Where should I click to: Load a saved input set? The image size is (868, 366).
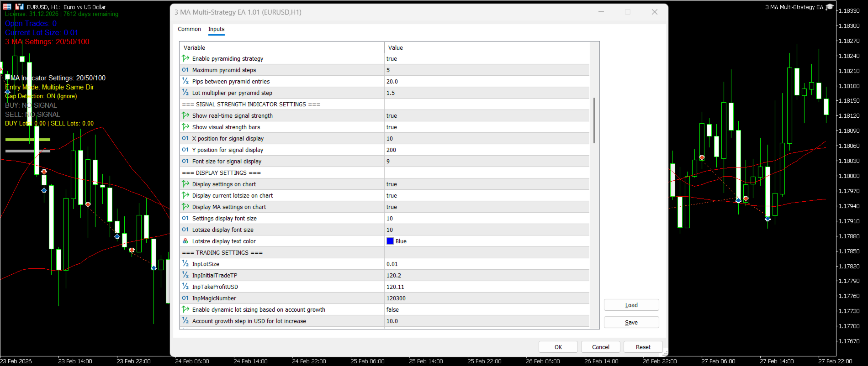tap(631, 305)
